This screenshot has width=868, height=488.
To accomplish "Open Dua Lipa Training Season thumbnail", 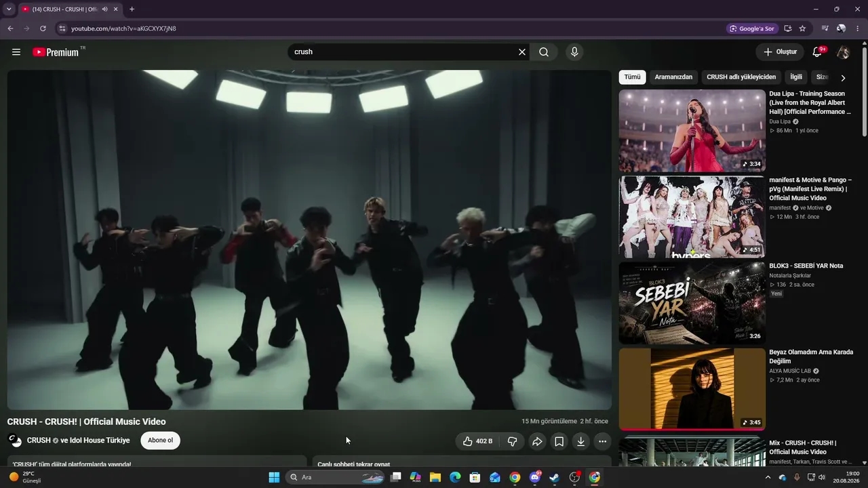I will (692, 131).
